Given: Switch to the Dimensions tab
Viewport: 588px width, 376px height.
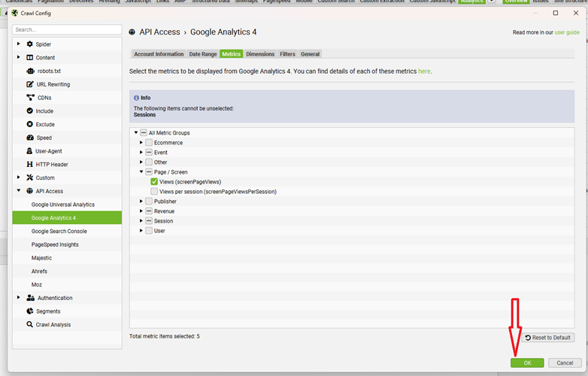Looking at the screenshot, I should (260, 54).
